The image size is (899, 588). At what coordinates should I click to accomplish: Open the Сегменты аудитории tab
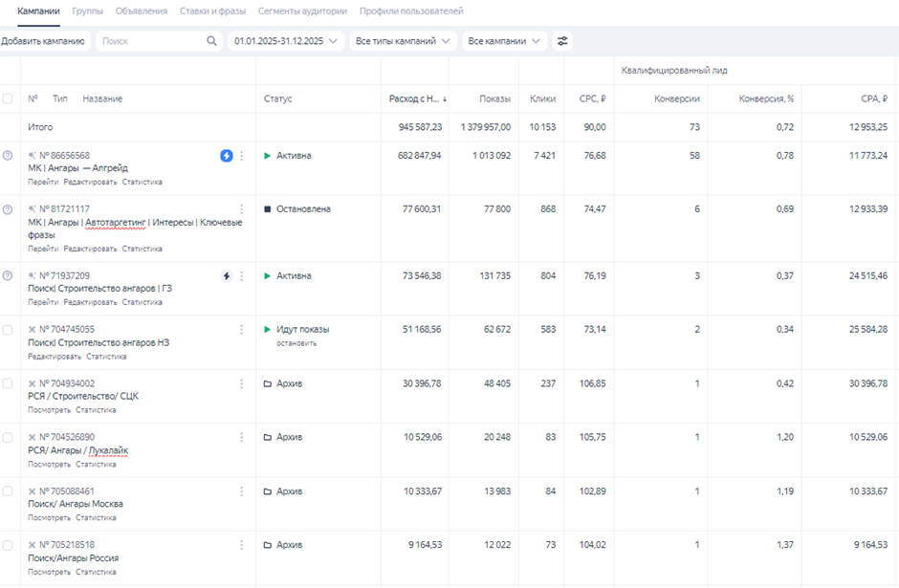click(x=302, y=11)
